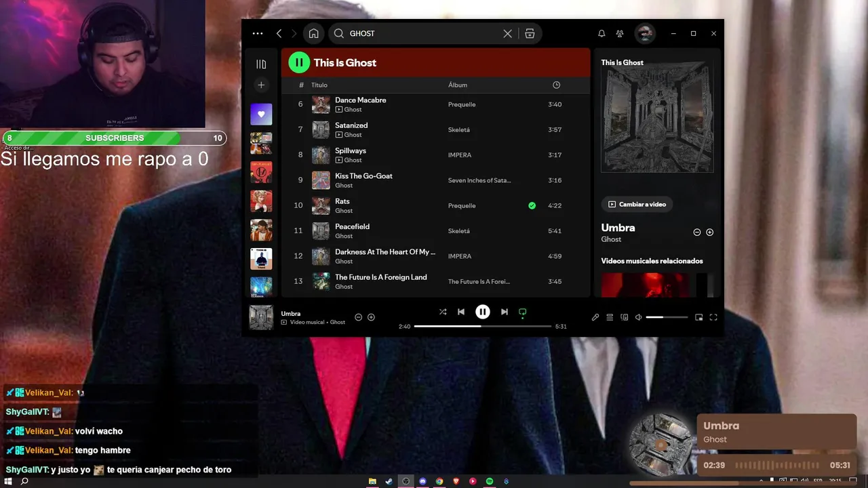Open Liked Songs in the sidebar
This screenshot has width=868, height=488.
pyautogui.click(x=261, y=114)
